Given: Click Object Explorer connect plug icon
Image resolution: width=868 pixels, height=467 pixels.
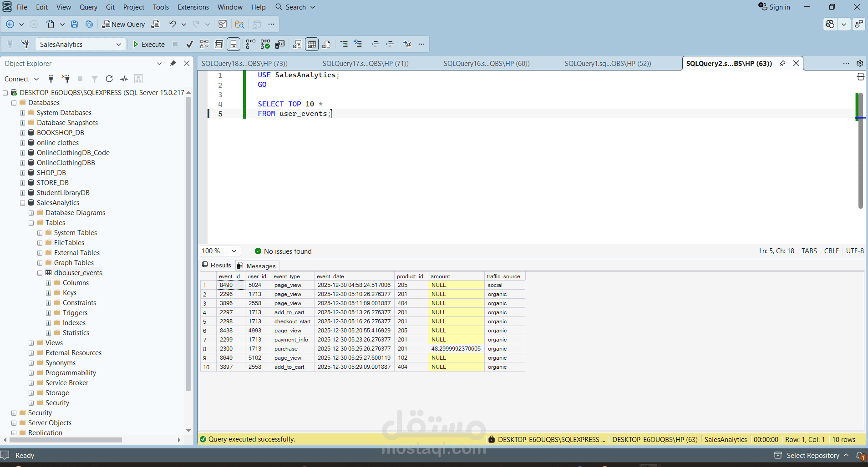Looking at the screenshot, I should pos(51,79).
